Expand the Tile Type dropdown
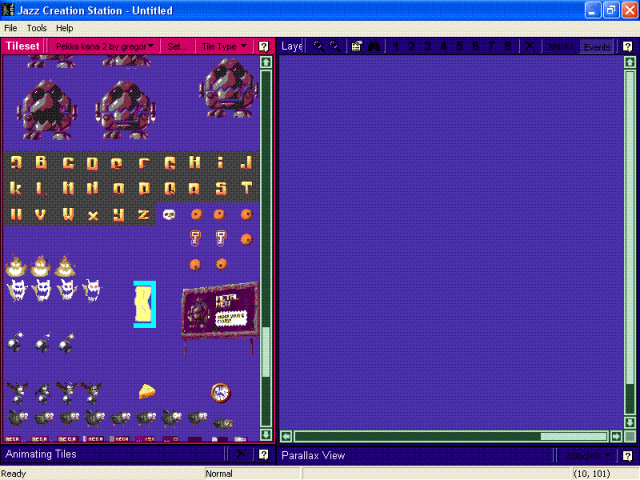The image size is (640, 480). 224,47
